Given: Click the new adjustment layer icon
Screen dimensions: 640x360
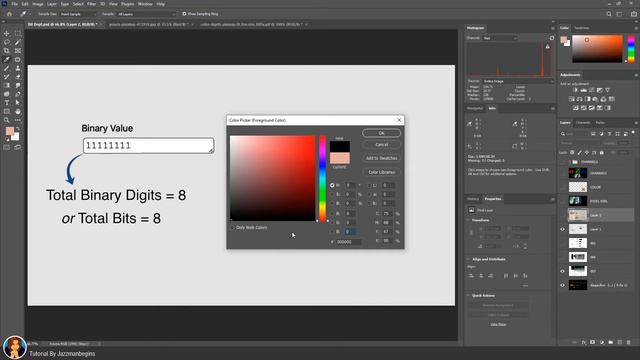Looking at the screenshot, I should (x=602, y=342).
